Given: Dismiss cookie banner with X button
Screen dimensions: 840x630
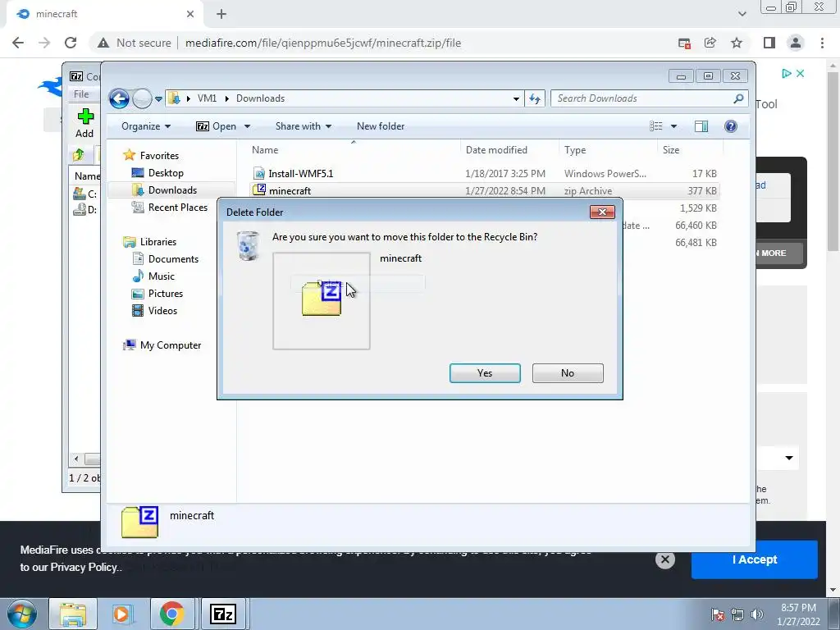Looking at the screenshot, I should coord(664,559).
